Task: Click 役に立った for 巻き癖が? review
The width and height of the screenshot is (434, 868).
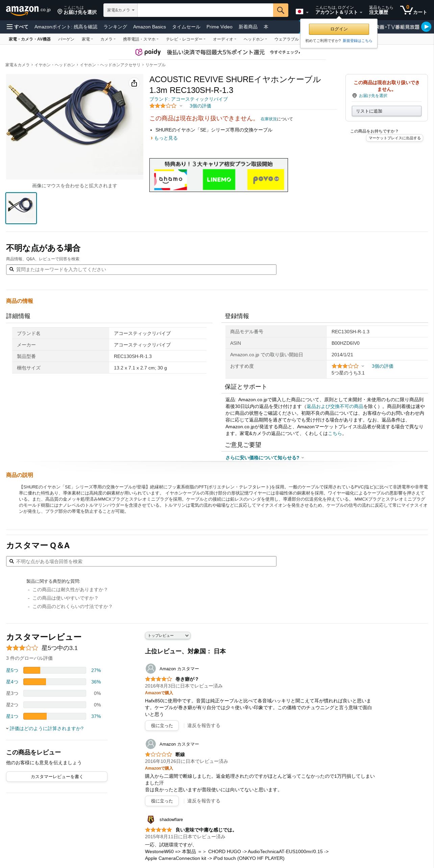Action: [x=162, y=725]
